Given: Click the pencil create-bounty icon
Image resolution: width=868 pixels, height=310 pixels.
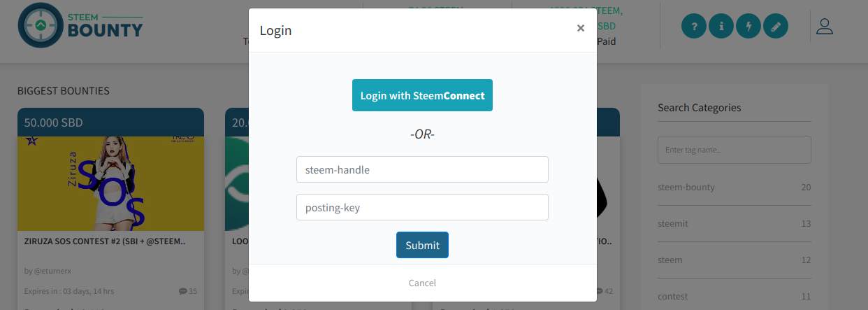Looking at the screenshot, I should pyautogui.click(x=776, y=27).
